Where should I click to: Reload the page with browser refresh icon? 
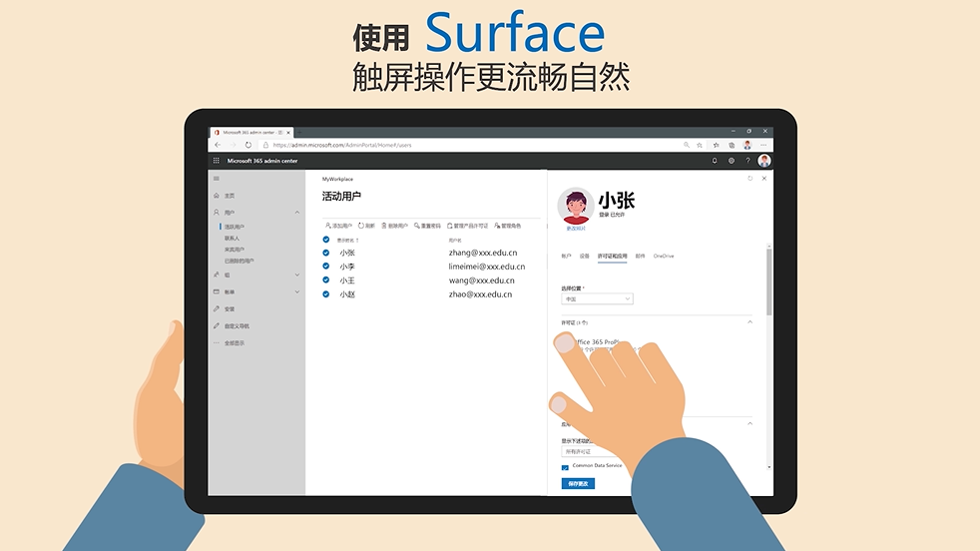click(x=248, y=145)
